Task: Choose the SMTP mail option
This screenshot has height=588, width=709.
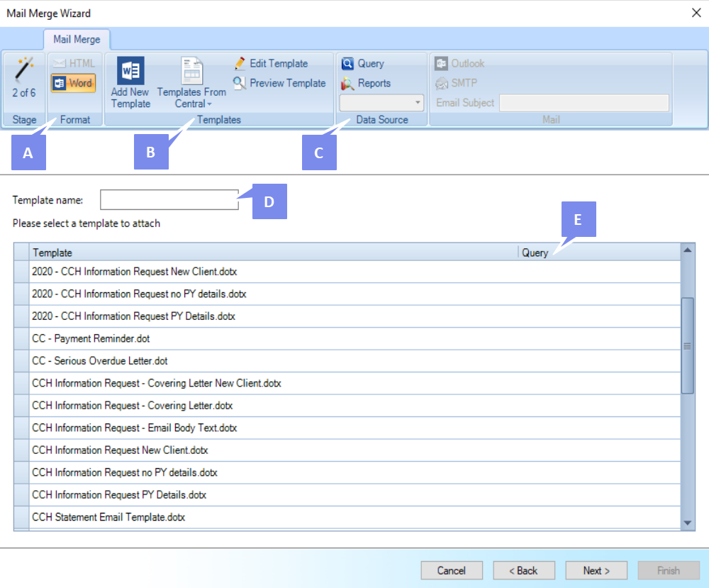Action: click(456, 83)
